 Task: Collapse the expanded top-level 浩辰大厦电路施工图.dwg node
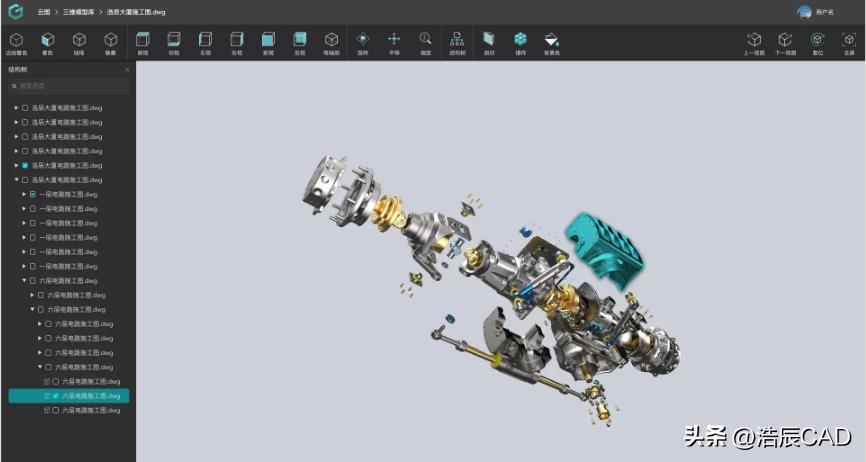click(17, 180)
